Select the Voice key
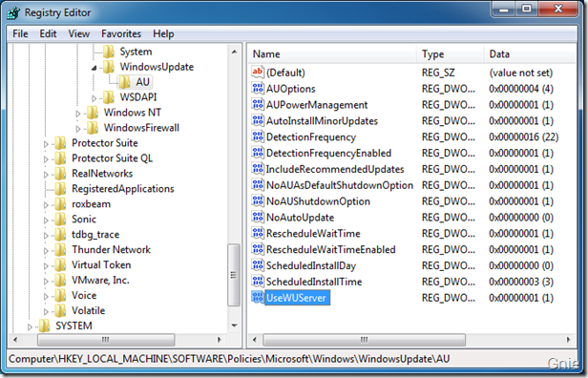 [84, 295]
